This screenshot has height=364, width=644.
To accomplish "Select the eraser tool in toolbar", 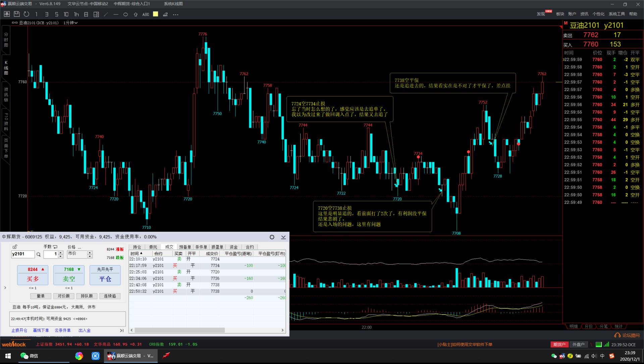I will pyautogui.click(x=165, y=14).
